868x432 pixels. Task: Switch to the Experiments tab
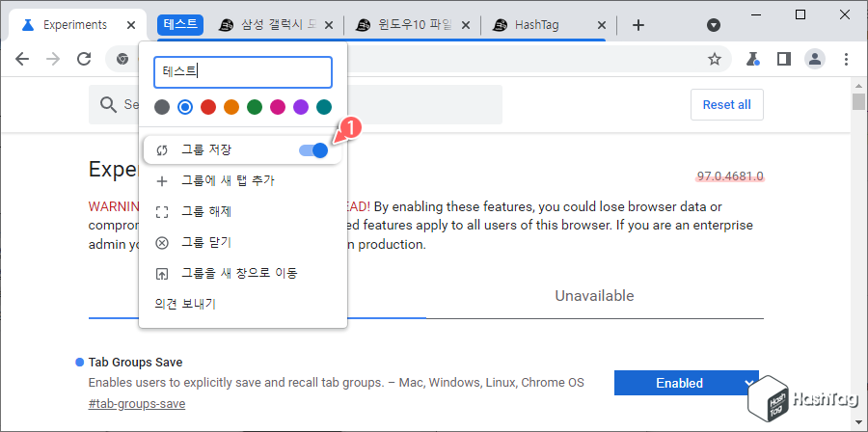(x=74, y=25)
